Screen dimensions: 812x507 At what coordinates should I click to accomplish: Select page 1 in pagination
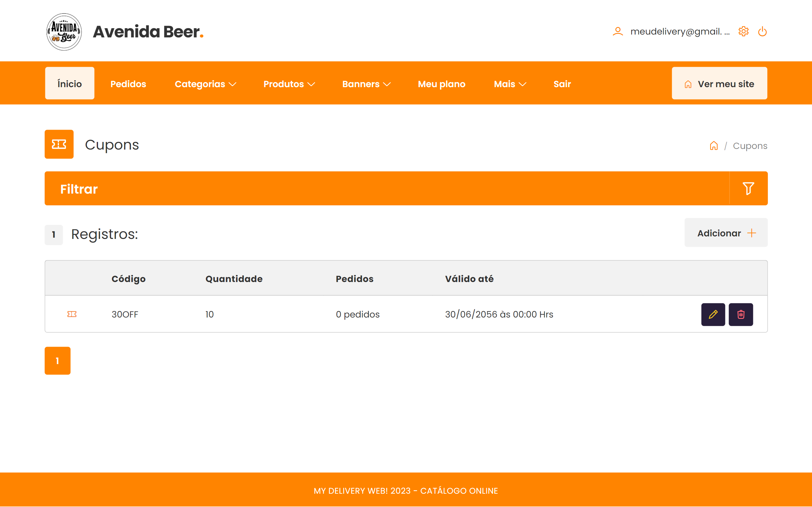point(57,361)
